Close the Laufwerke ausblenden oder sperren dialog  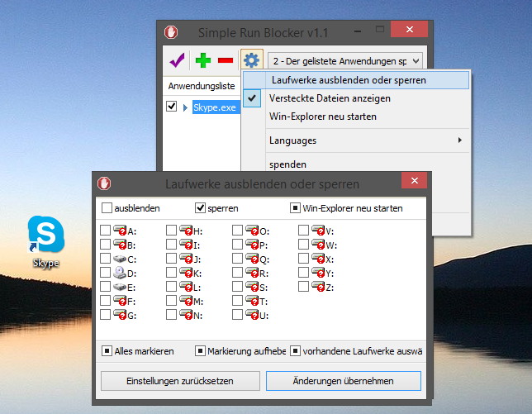pyautogui.click(x=414, y=180)
